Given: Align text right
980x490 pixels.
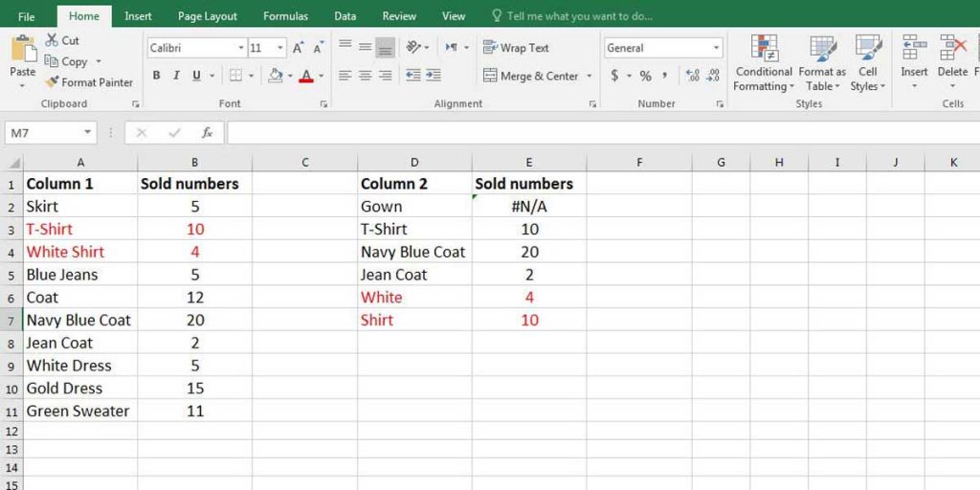Looking at the screenshot, I should (385, 76).
